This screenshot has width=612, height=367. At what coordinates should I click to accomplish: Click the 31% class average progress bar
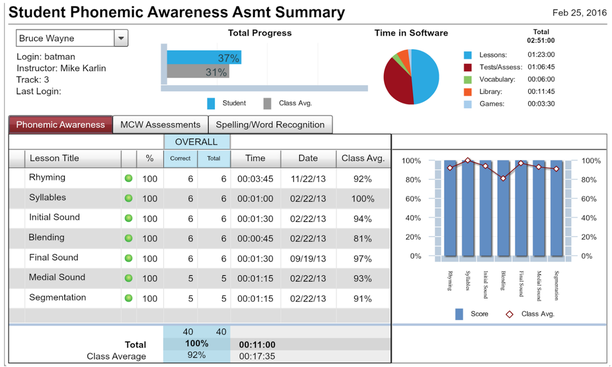(198, 71)
